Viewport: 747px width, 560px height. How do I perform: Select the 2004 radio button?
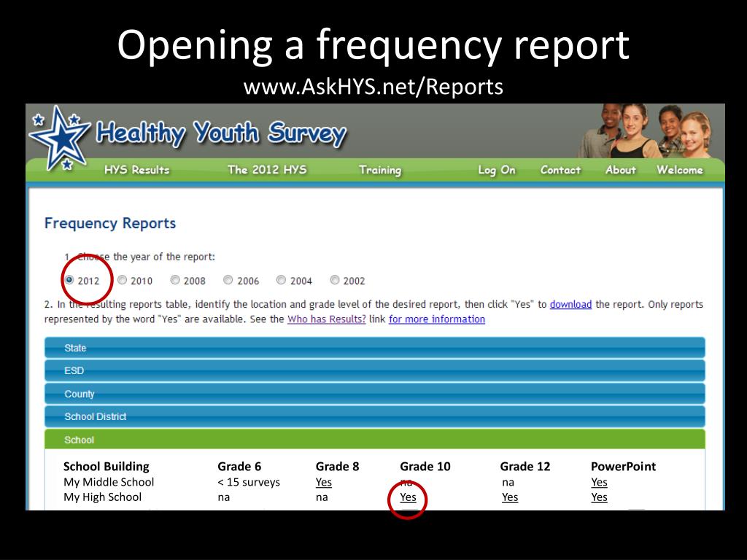pyautogui.click(x=281, y=280)
